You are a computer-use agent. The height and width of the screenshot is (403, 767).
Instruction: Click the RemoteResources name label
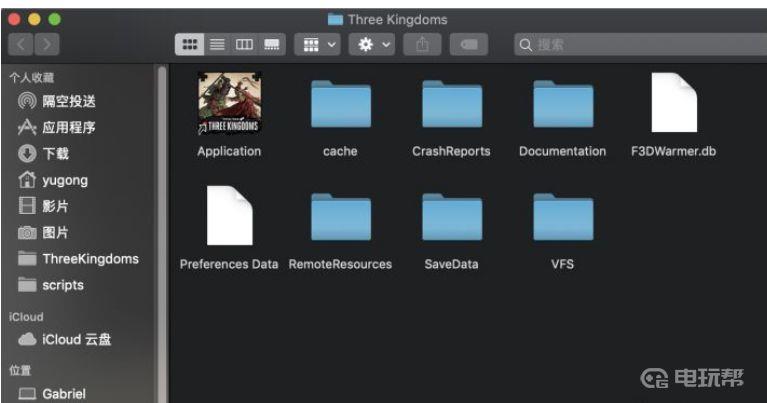(x=340, y=265)
